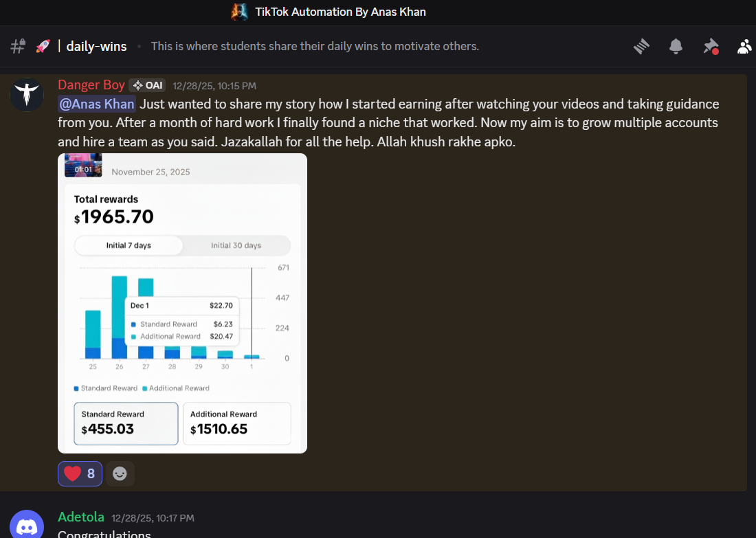Click the Danger Boy username
This screenshot has width=756, height=538.
[x=91, y=85]
